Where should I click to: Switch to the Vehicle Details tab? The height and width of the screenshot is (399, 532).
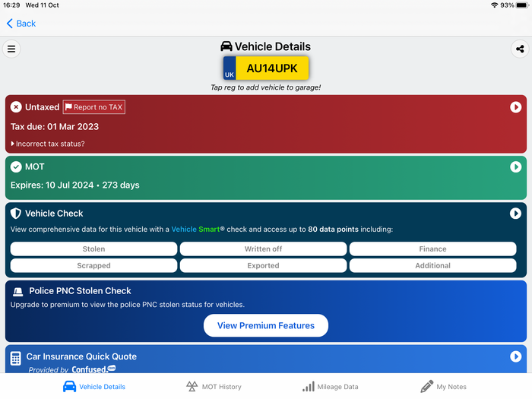point(94,386)
